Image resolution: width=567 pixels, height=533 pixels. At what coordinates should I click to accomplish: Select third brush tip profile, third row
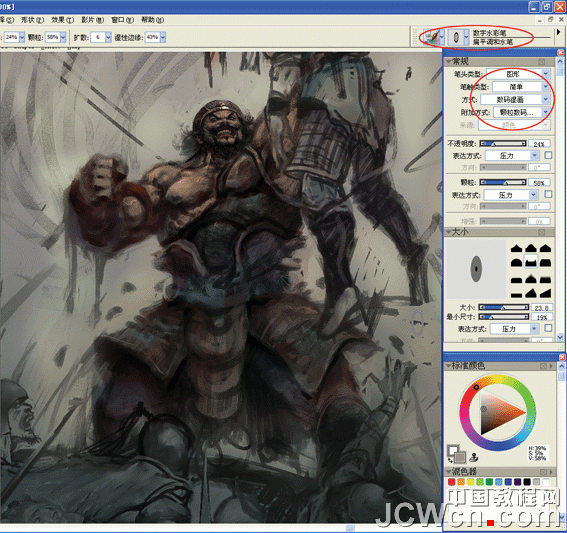coord(545,279)
